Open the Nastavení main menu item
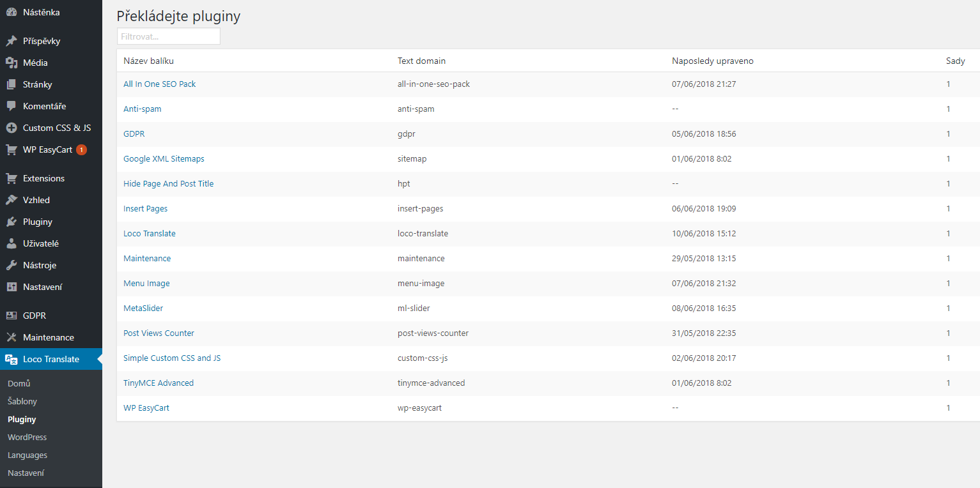The width and height of the screenshot is (980, 488). [x=42, y=287]
